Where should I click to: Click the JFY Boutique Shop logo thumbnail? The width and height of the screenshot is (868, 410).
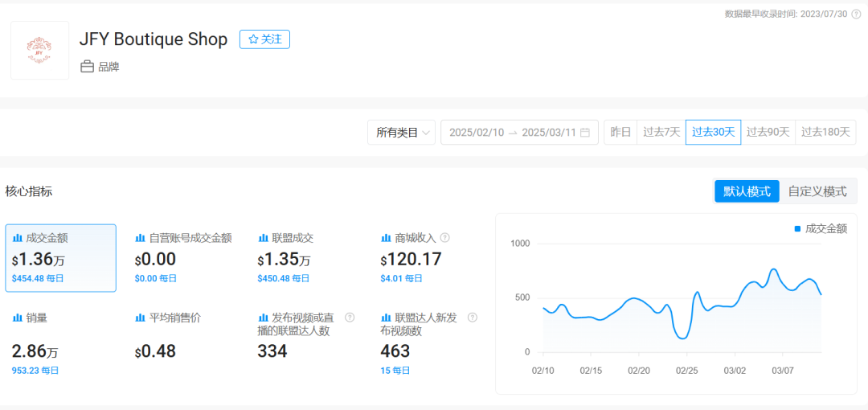point(40,51)
